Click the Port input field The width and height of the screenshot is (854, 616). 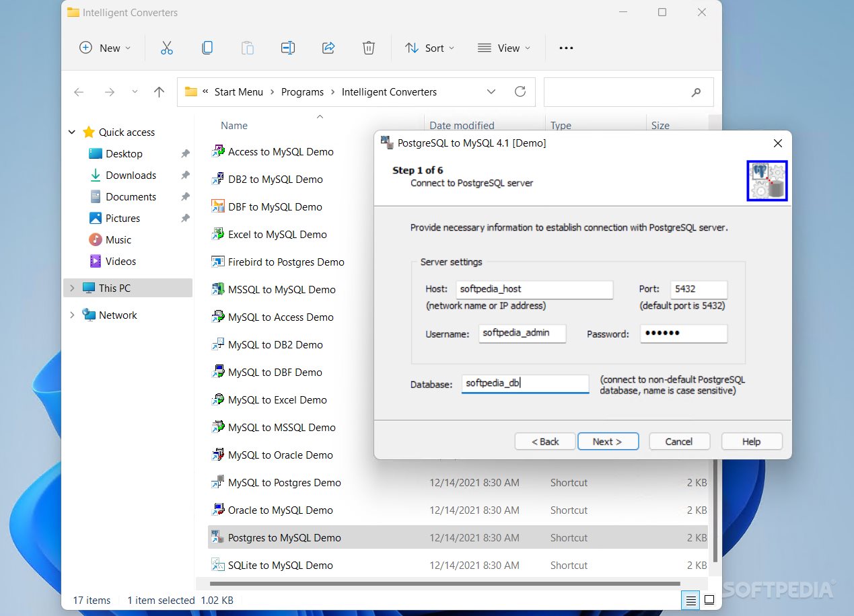pos(699,289)
